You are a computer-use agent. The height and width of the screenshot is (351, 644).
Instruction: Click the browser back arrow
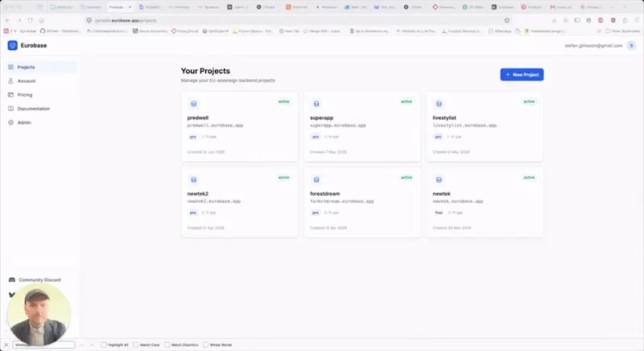[8, 20]
